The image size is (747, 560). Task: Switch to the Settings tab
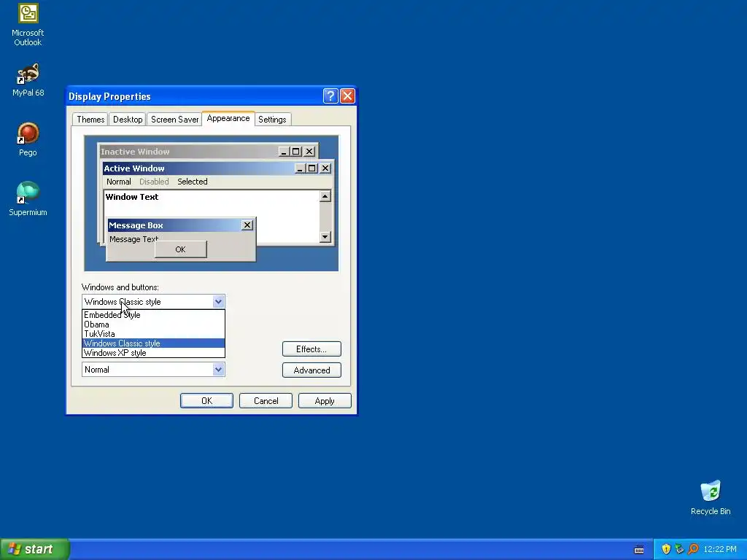[272, 120]
